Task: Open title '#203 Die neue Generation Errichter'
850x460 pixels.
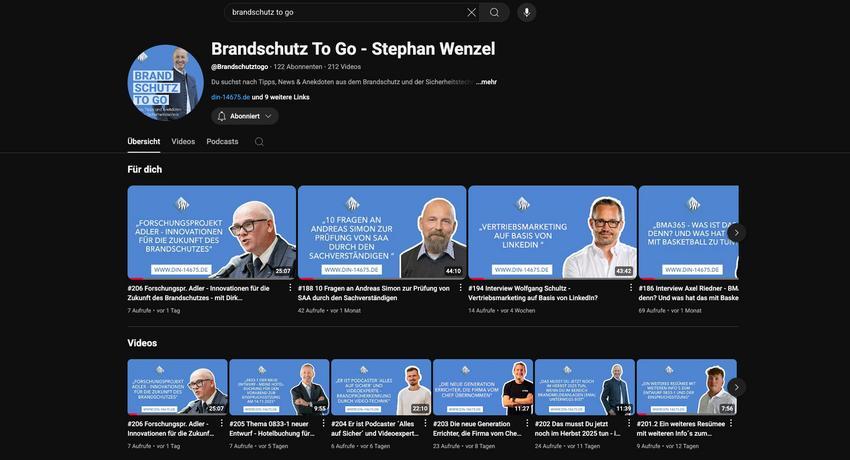Action: point(477,429)
